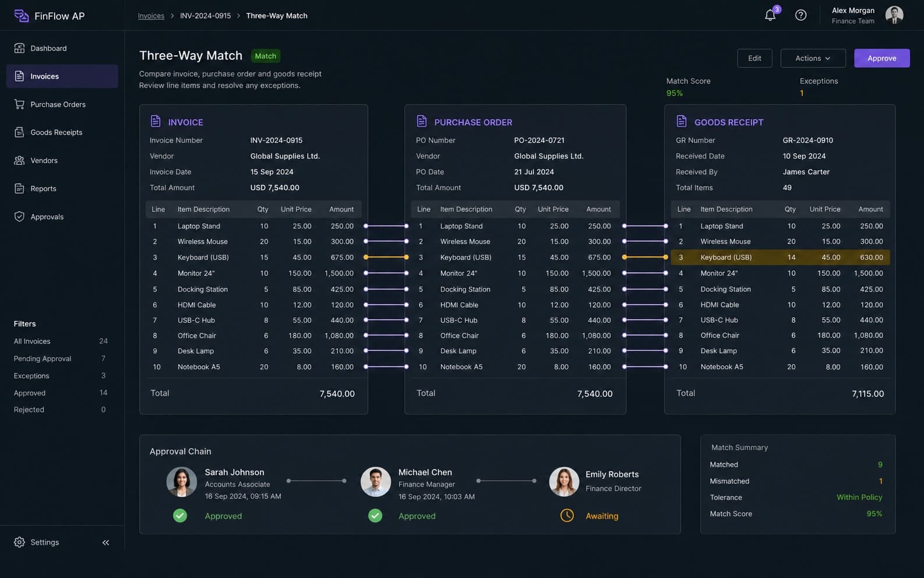
Task: Click the Invoice panel document icon
Action: point(156,121)
